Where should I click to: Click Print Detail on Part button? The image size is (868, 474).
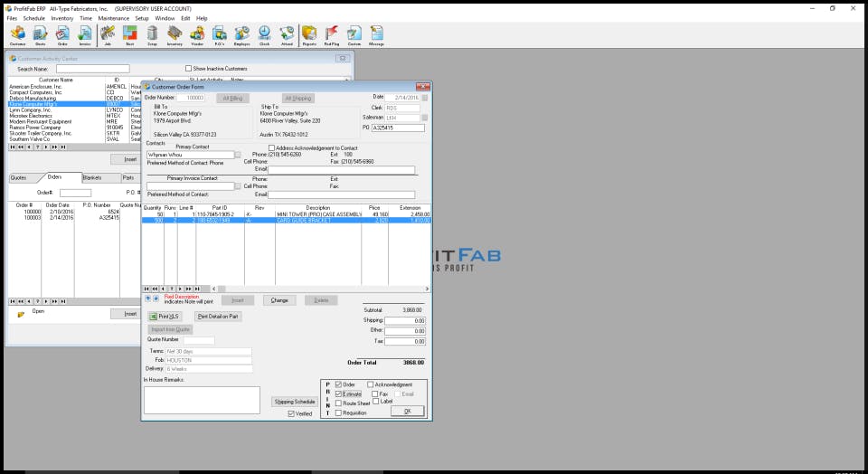click(218, 317)
